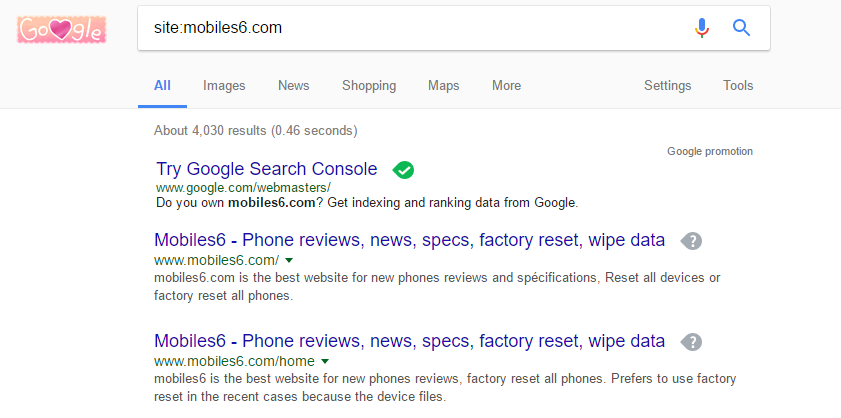Switch to the Maps tab
Viewport: 841px width, 418px height.
(x=444, y=86)
